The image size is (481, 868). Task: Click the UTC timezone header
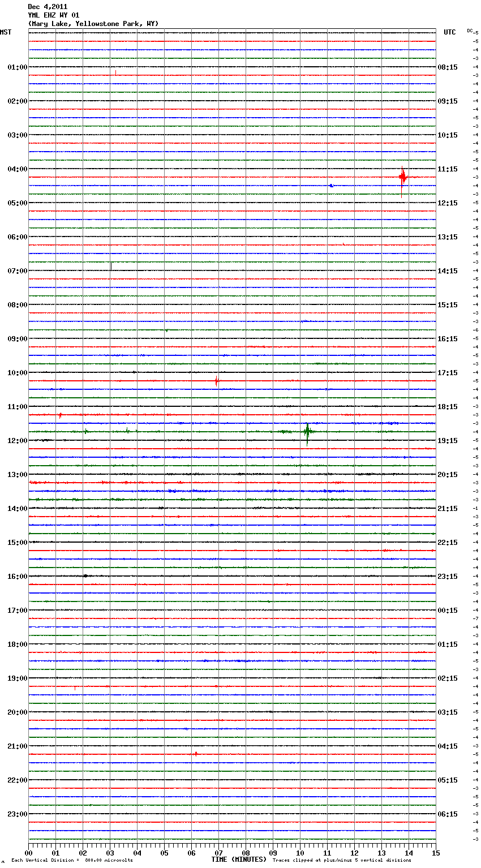coord(450,32)
